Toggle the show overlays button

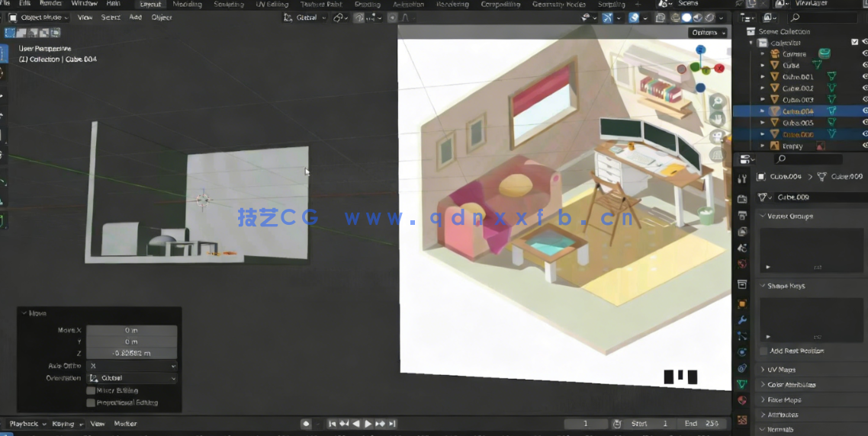coord(634,18)
